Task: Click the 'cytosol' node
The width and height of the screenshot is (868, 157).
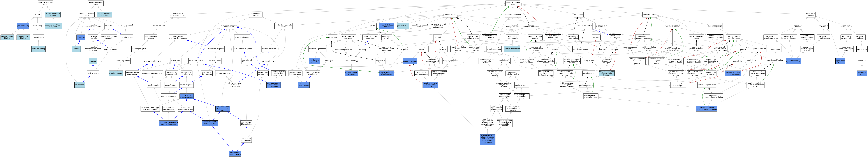Action: tap(76, 49)
